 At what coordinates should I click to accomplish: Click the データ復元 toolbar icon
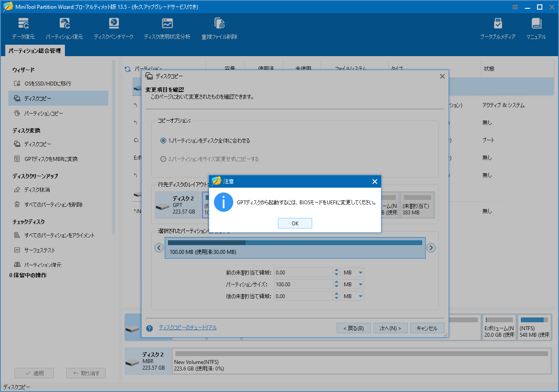(x=23, y=28)
